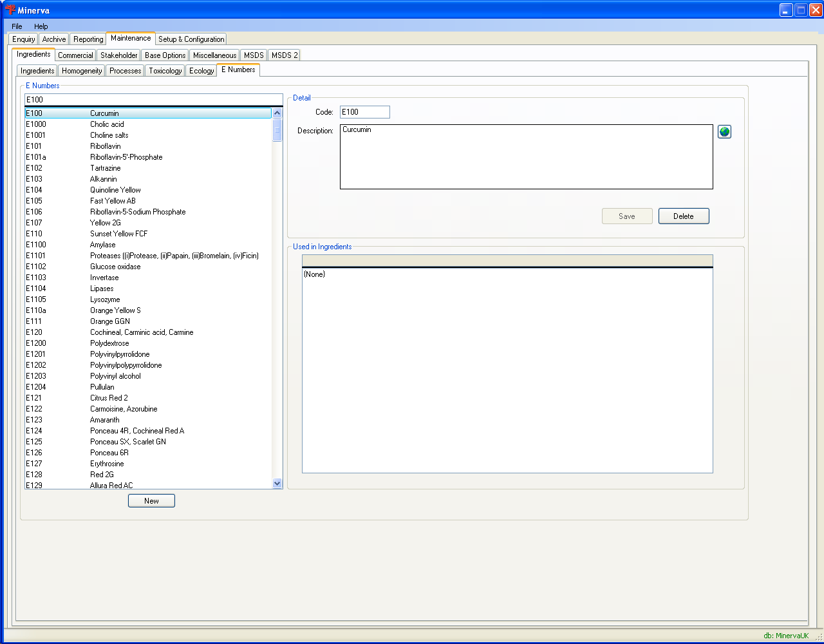Screen dimensions: 824x644
Task: Click the Code input field
Action: [364, 112]
